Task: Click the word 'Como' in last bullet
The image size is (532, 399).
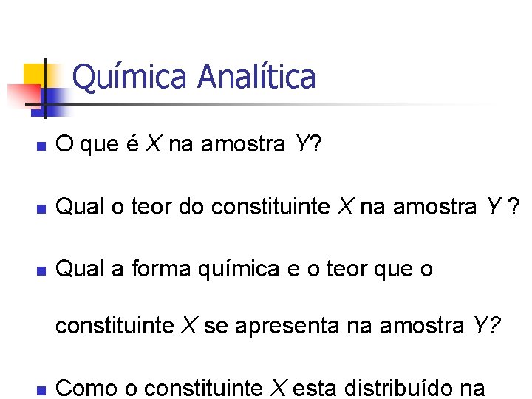Action: (x=86, y=387)
